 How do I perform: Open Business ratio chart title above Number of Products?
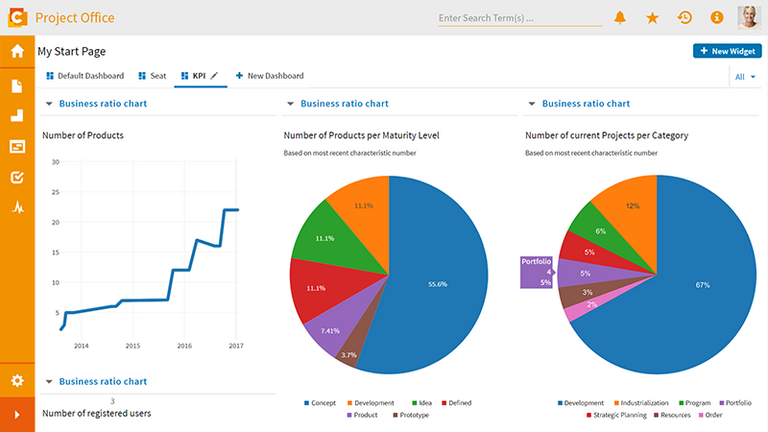[103, 104]
